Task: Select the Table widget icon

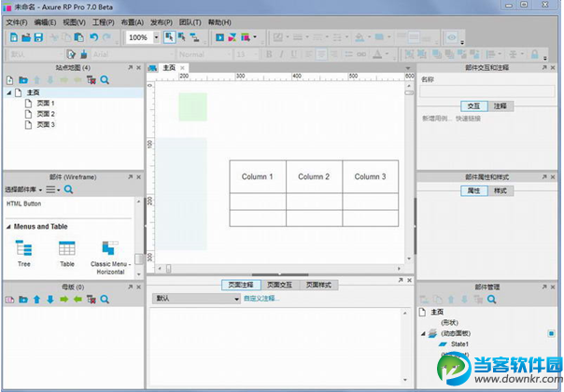Action: pyautogui.click(x=67, y=248)
